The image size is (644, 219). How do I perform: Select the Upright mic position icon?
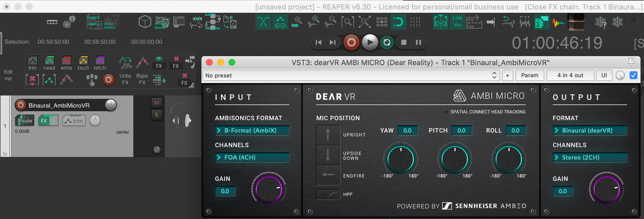[x=328, y=135]
